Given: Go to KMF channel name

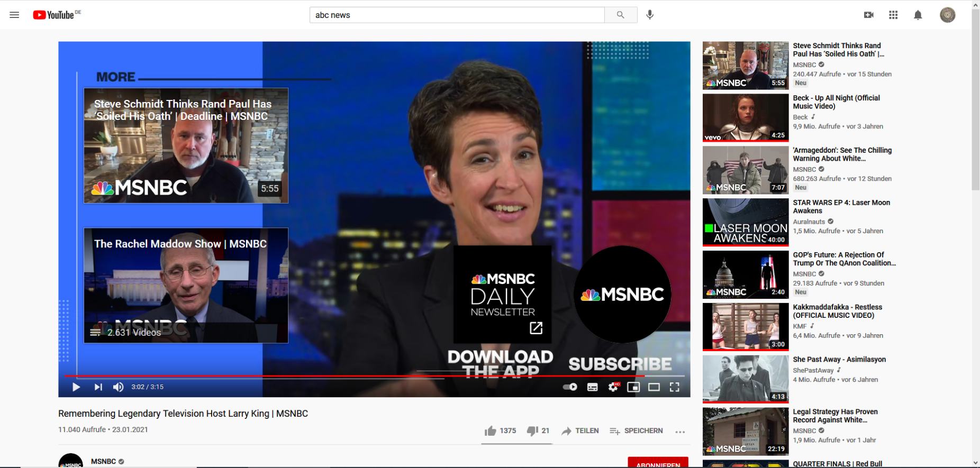Looking at the screenshot, I should click(800, 326).
